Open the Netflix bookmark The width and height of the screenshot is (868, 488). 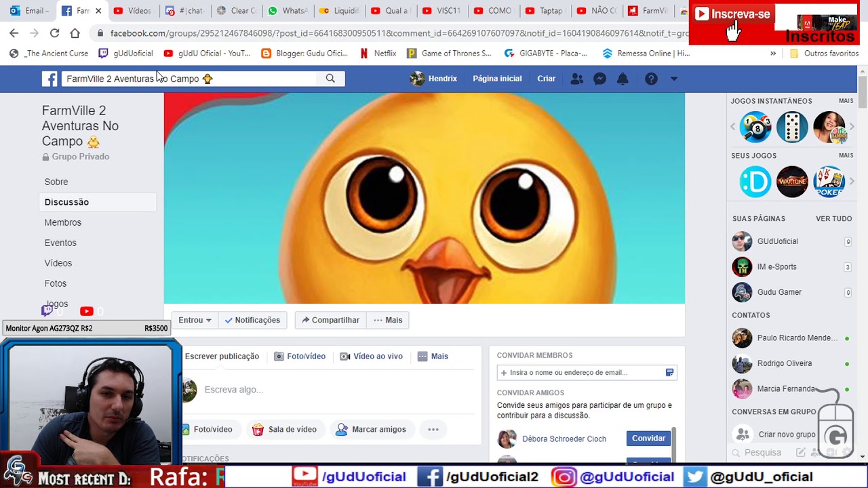pos(378,53)
